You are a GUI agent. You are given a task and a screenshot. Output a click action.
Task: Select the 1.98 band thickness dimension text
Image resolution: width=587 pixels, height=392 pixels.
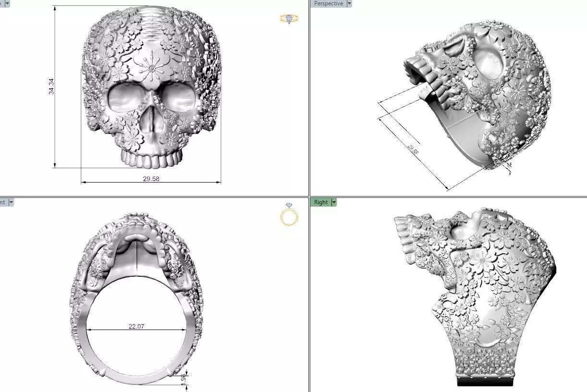coord(183,380)
